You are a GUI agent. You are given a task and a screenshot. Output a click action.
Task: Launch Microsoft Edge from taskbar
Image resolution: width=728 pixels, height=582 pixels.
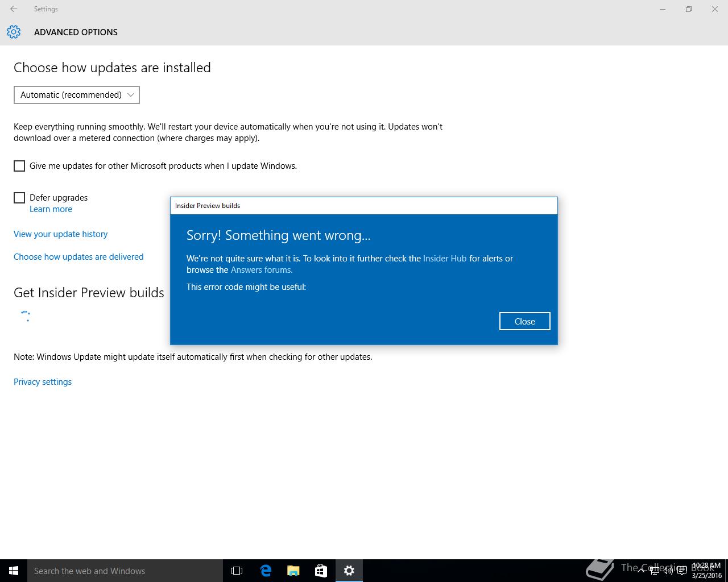(266, 571)
